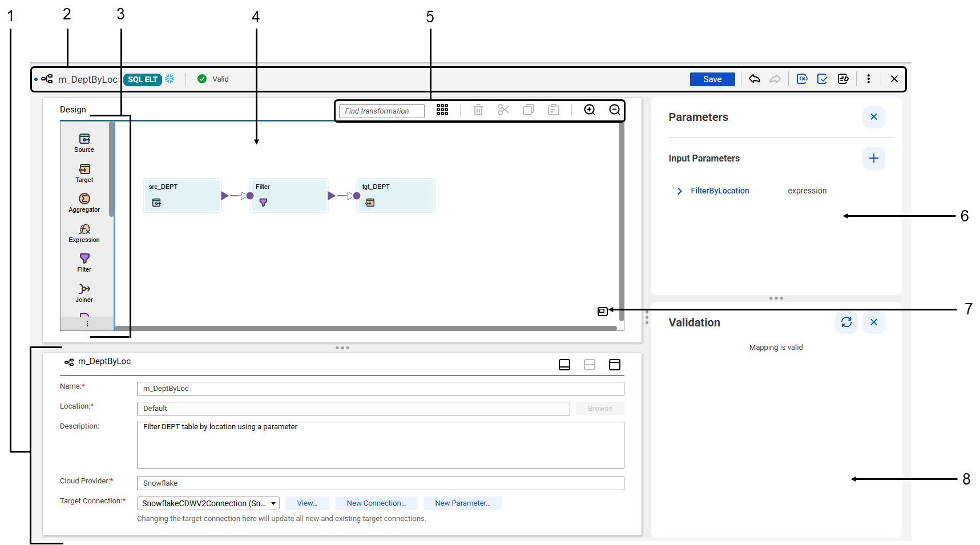Open the Parameters panel icon in header
Screen dimensions: 980x545
(802, 79)
